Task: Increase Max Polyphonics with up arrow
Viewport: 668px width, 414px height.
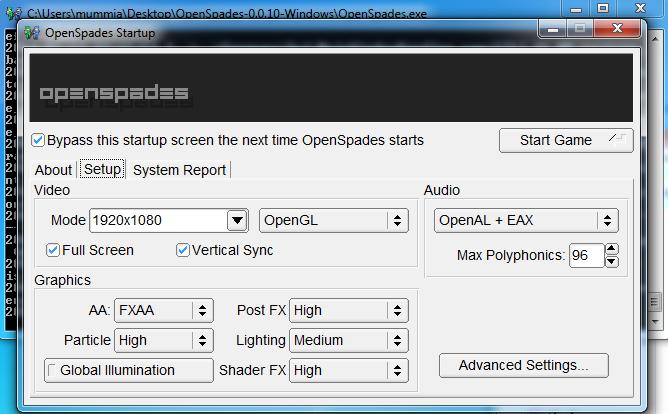Action: click(612, 249)
